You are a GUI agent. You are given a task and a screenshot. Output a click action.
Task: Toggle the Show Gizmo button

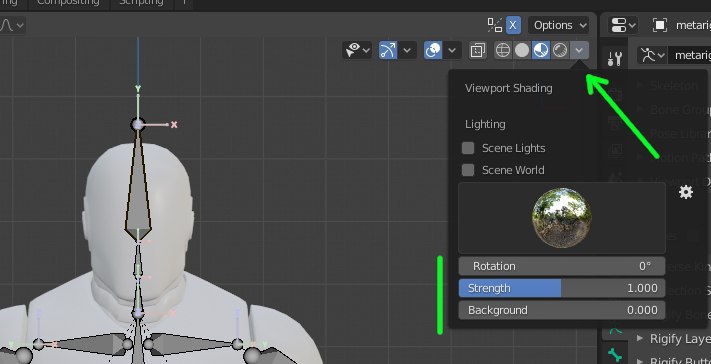click(388, 50)
